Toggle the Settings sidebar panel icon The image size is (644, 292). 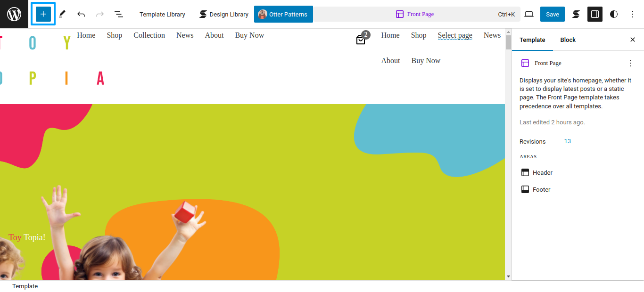coord(595,14)
